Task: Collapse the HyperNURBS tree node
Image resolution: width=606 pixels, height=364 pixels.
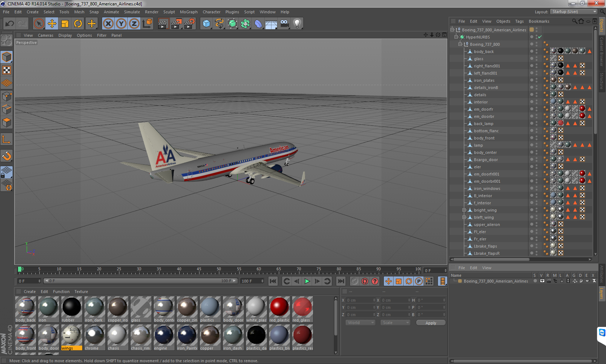Action: tap(456, 37)
